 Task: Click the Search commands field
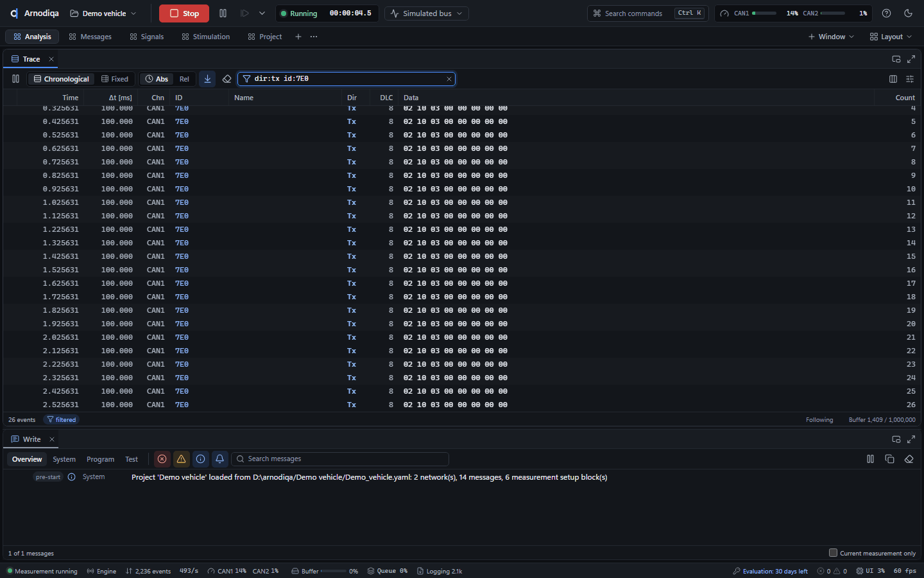647,13
